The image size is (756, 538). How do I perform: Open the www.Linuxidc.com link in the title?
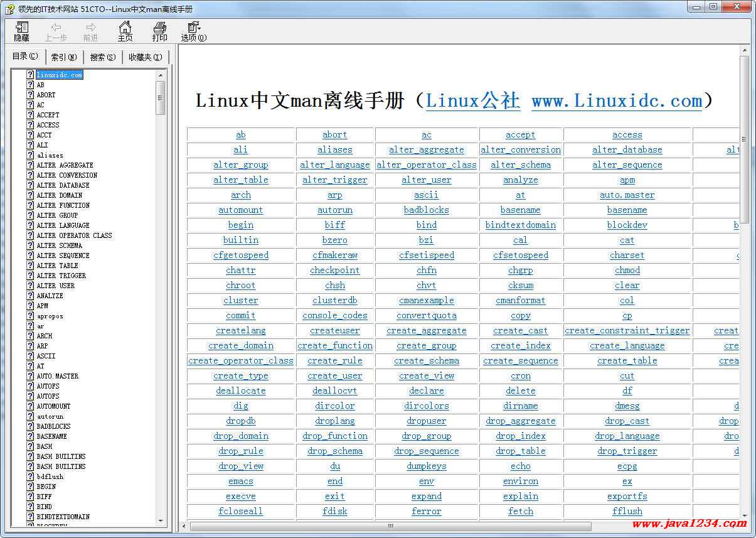[617, 100]
